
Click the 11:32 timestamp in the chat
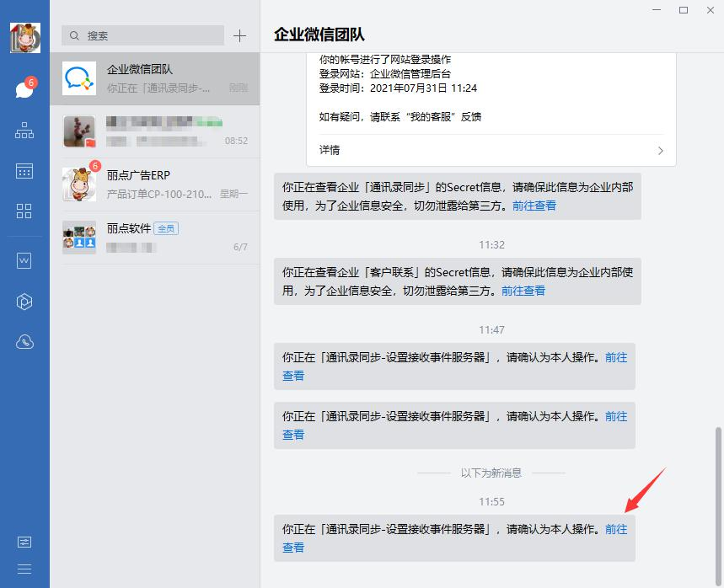pos(491,244)
